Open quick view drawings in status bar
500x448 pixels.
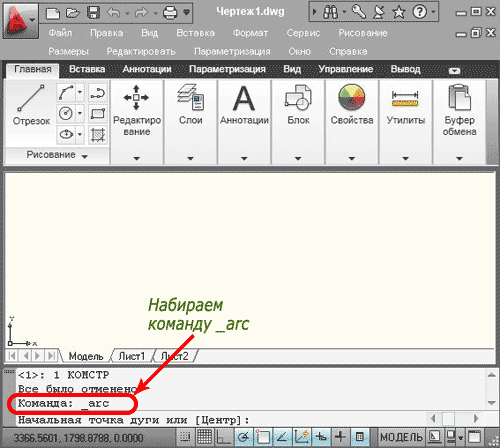[x=451, y=437]
